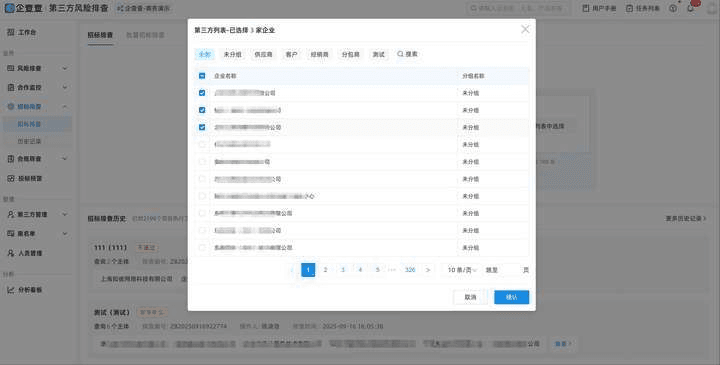Check the tenth company row checkbox

(x=202, y=247)
